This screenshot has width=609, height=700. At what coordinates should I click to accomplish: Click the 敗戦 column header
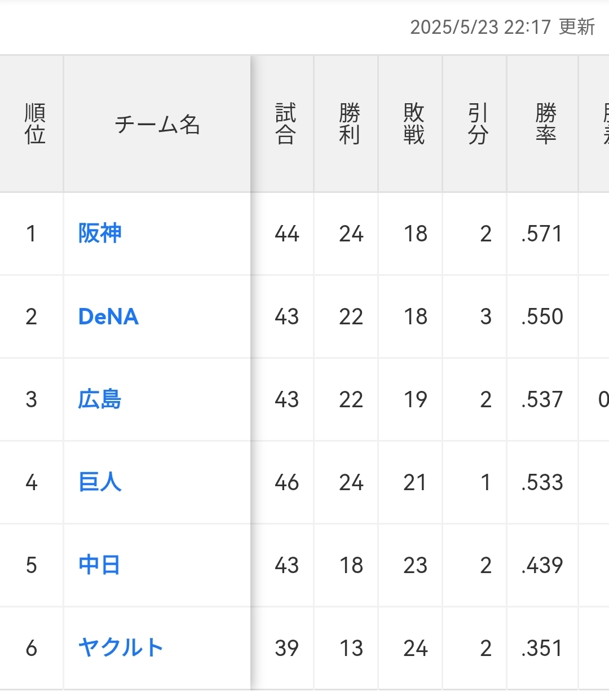coord(414,124)
